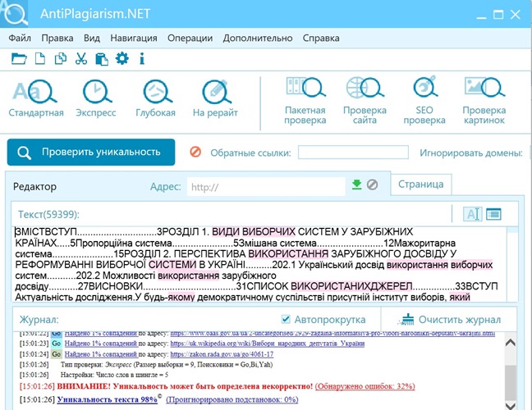Click journal scrollbar up arrow

point(511,343)
